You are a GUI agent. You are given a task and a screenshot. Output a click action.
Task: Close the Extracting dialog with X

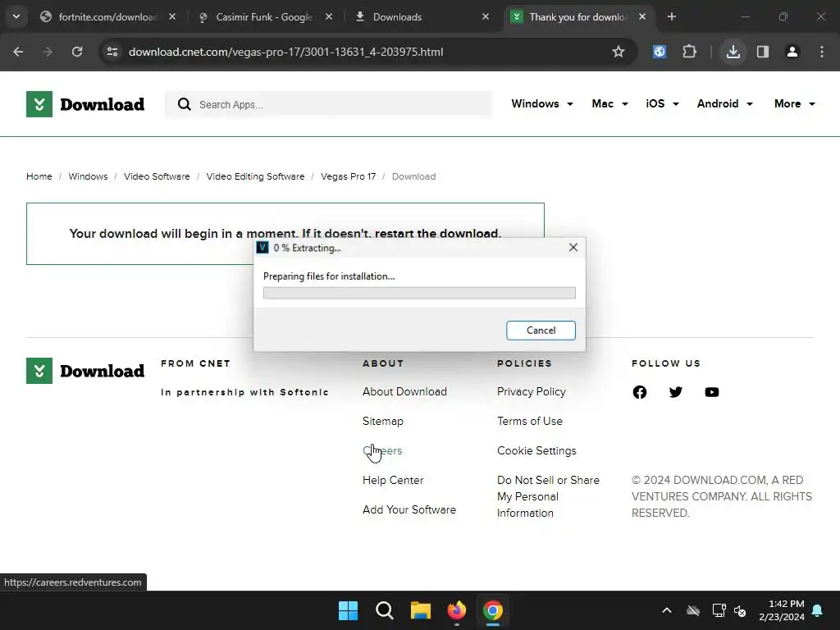click(x=573, y=248)
